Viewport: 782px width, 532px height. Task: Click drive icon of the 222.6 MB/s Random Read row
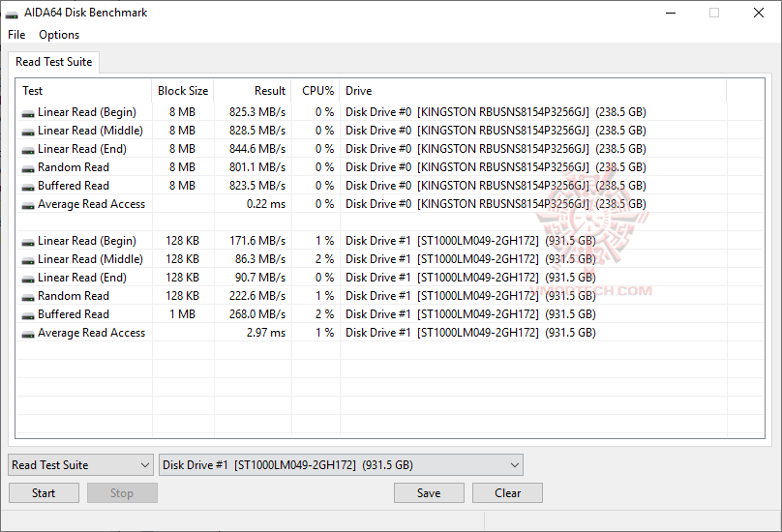pyautogui.click(x=28, y=297)
